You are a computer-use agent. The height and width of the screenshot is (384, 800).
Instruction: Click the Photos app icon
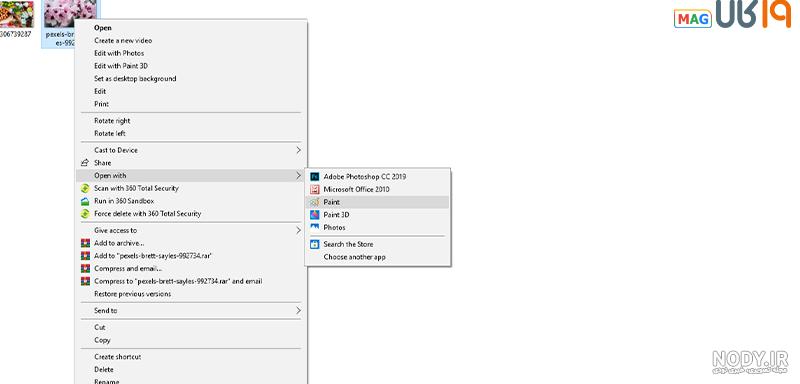(314, 227)
